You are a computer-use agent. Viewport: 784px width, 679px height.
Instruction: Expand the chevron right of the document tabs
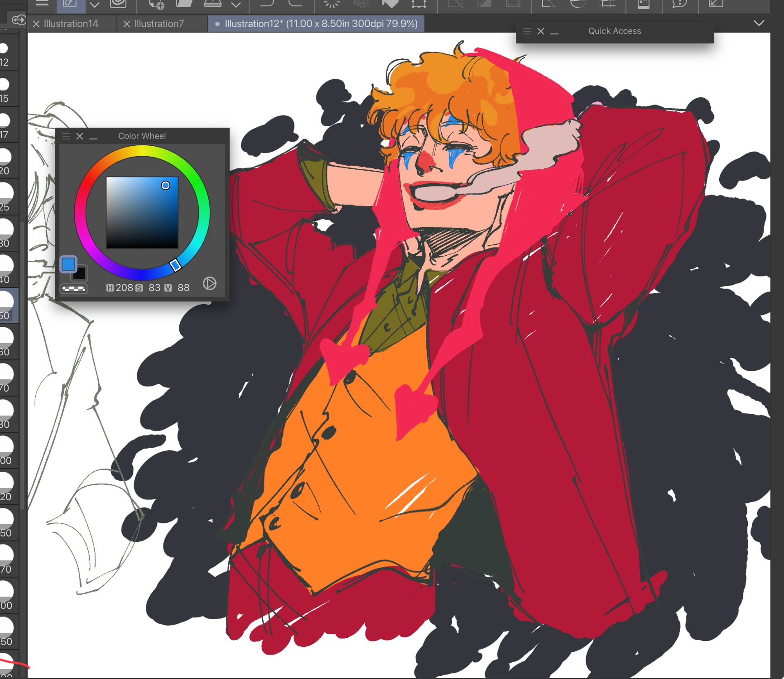point(759,23)
